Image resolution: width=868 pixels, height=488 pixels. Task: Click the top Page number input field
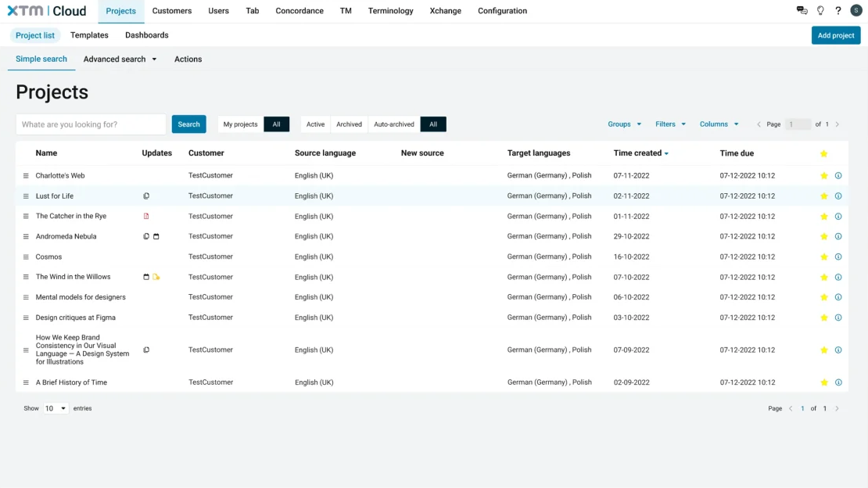point(798,124)
